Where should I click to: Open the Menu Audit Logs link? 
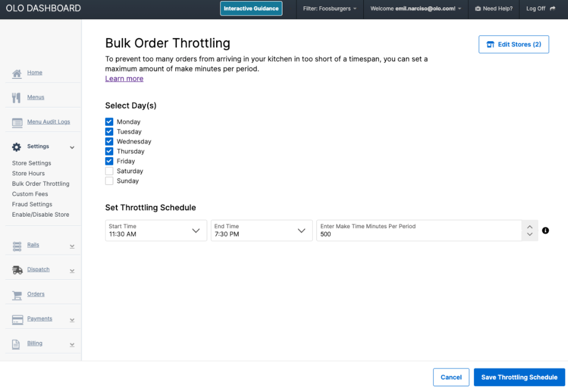(49, 122)
